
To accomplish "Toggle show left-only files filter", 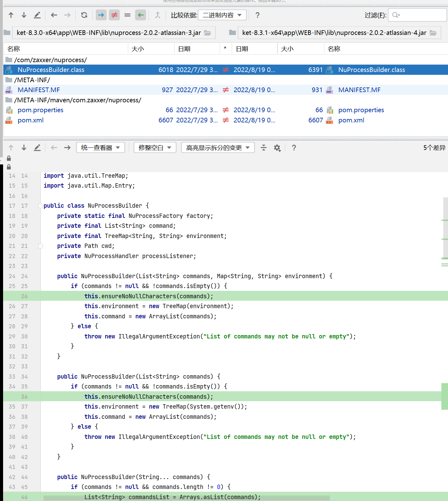I will point(101,15).
